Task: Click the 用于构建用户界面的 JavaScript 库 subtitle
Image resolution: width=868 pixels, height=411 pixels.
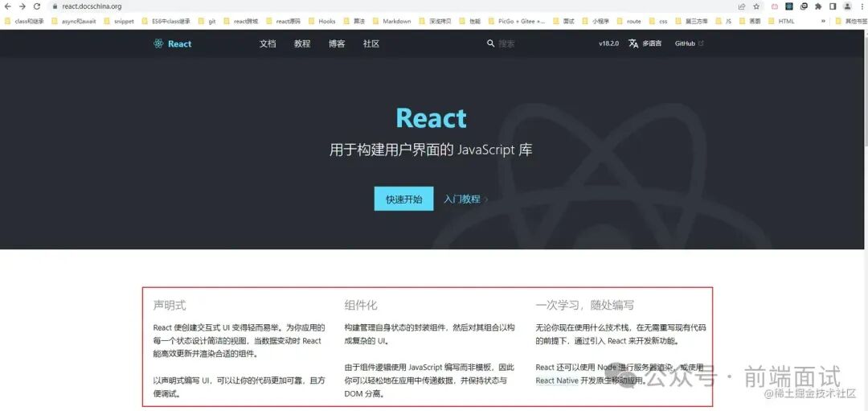Action: 431,150
